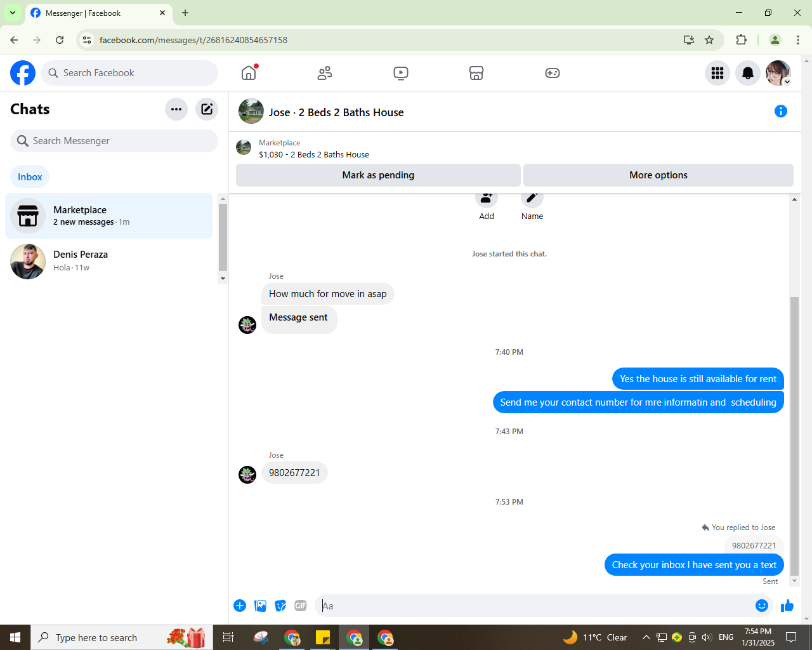Screen dimensions: 812x650
Task: Click the Name edit pencil icon
Action: (x=532, y=198)
